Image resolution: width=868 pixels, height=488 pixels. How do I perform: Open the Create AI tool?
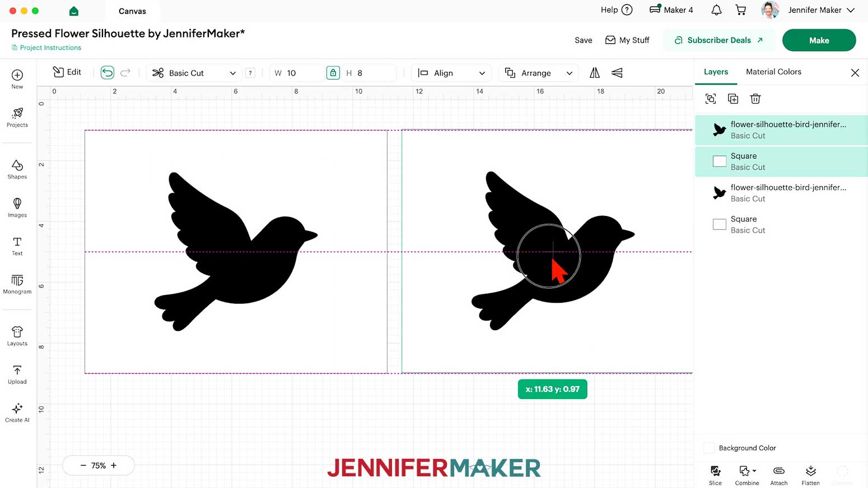point(17,412)
